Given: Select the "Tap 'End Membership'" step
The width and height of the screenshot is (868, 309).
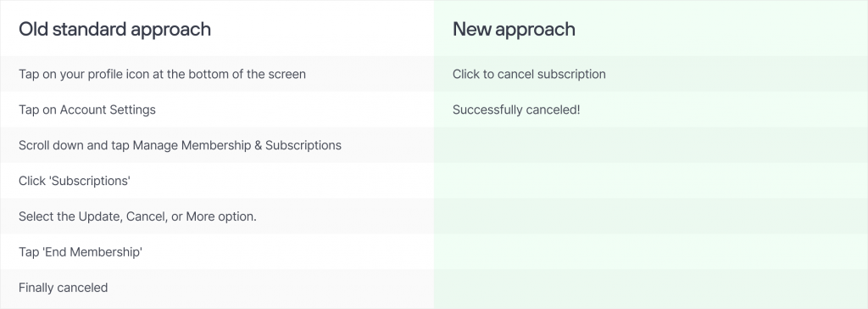Looking at the screenshot, I should tap(217, 251).
